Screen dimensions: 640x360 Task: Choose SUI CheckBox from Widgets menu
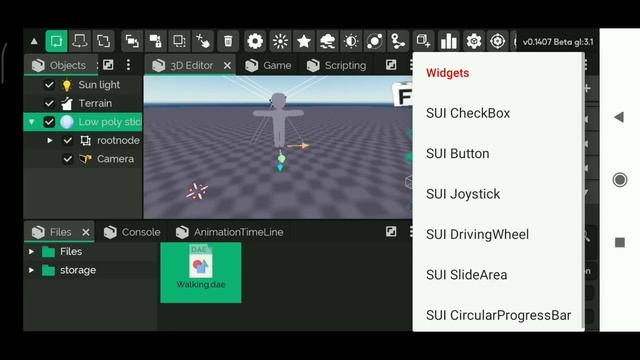pyautogui.click(x=498, y=113)
